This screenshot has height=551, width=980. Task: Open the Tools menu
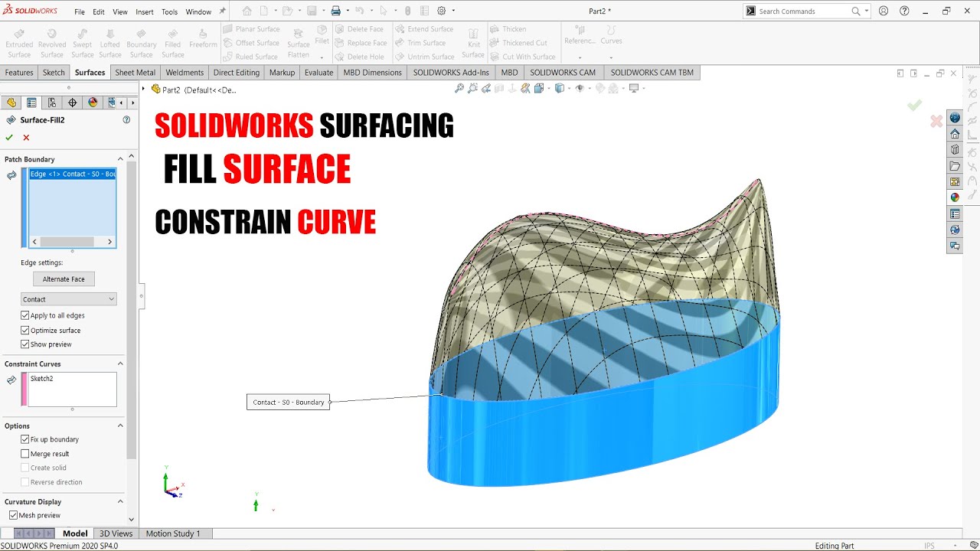pyautogui.click(x=169, y=11)
